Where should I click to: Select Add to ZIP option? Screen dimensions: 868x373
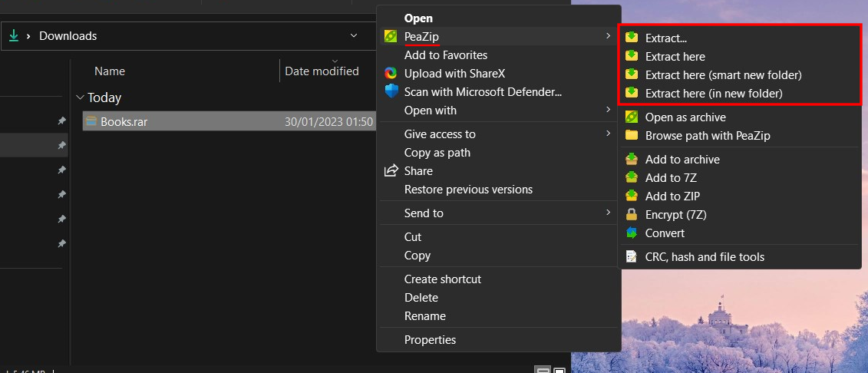click(672, 196)
